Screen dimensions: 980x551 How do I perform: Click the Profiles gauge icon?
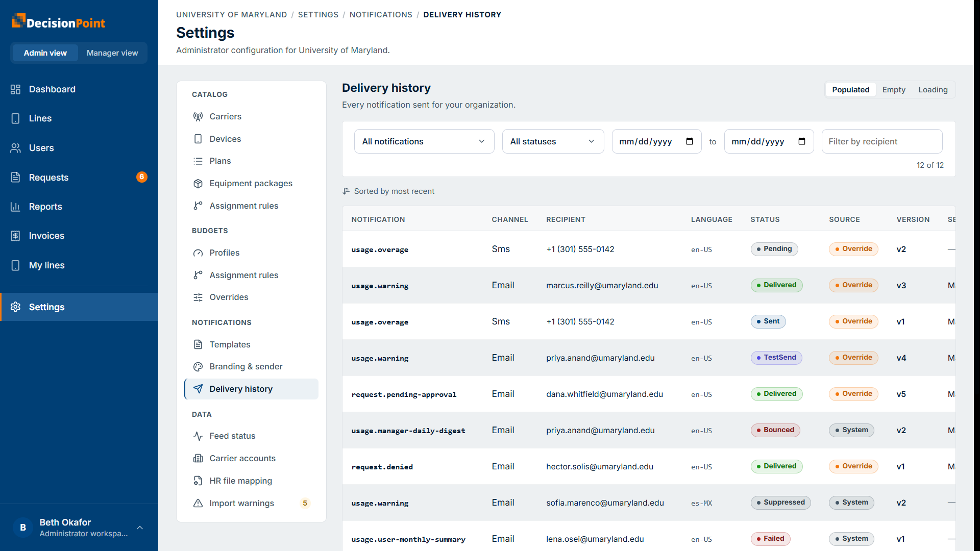point(198,253)
